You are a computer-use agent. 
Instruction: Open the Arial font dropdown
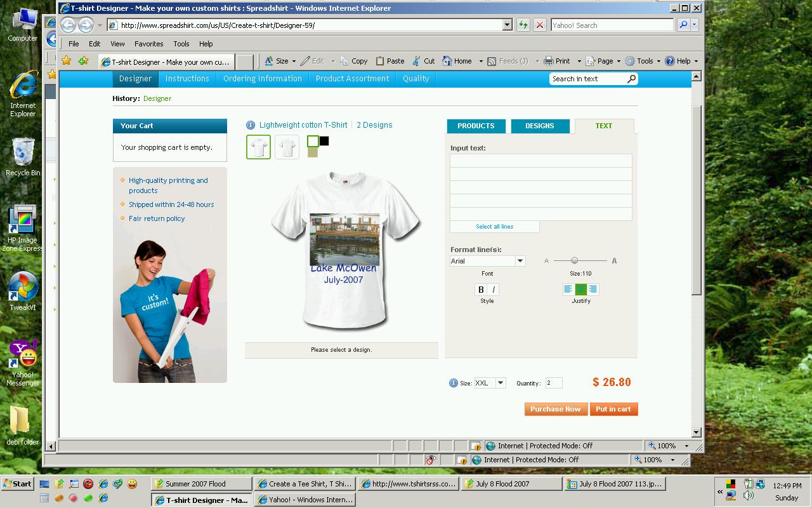(520, 261)
